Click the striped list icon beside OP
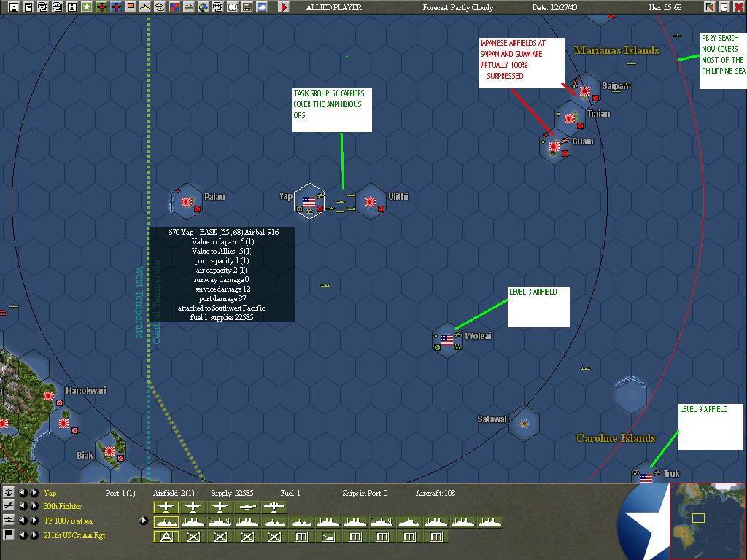Viewport: 747px width, 560px height. [x=247, y=7]
